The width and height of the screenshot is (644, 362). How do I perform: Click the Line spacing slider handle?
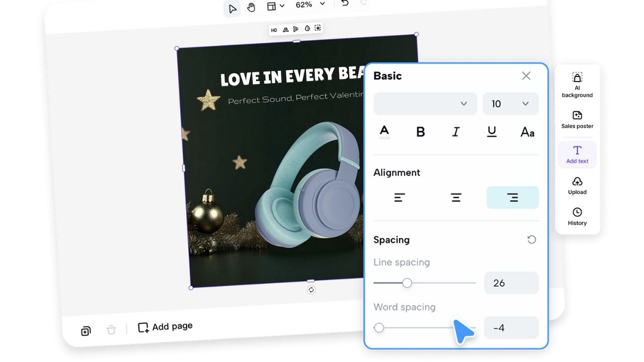[407, 283]
